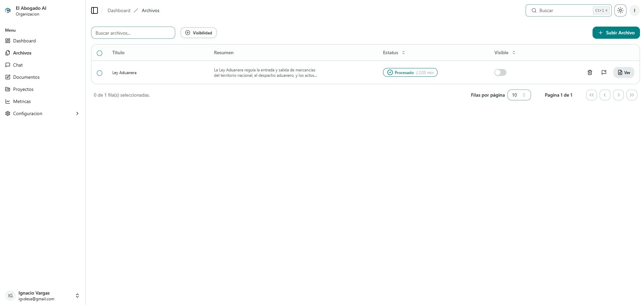Switch theme with the sun icon
The width and height of the screenshot is (644, 305).
pyautogui.click(x=620, y=10)
